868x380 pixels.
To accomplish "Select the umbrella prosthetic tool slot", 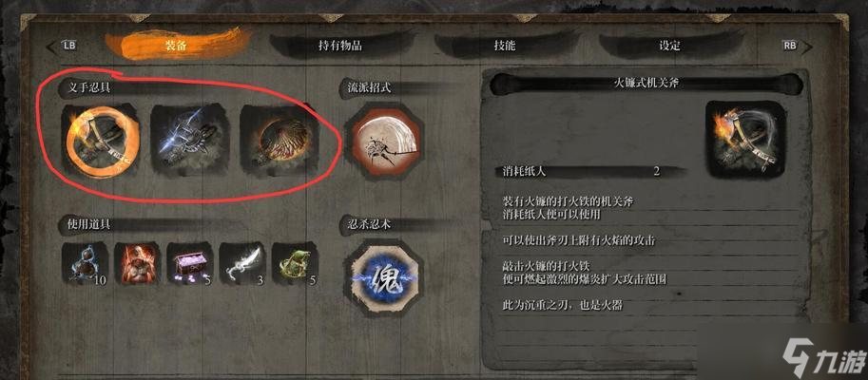I will (280, 138).
